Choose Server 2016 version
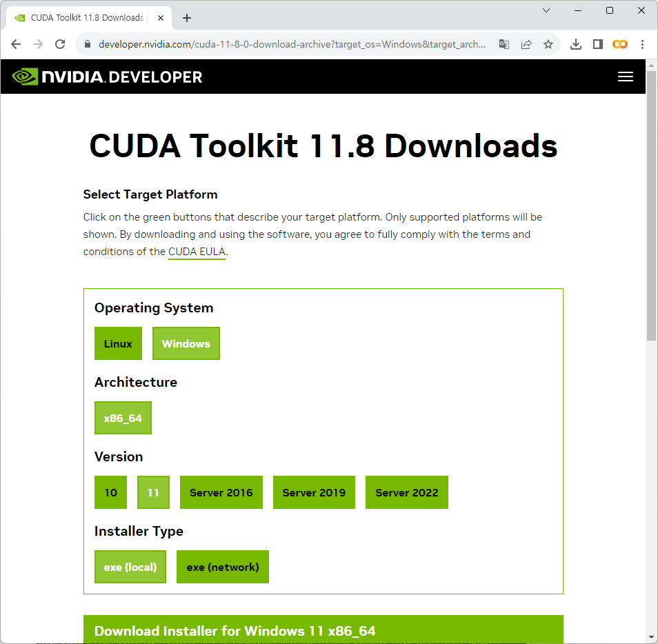The height and width of the screenshot is (644, 658). [221, 492]
